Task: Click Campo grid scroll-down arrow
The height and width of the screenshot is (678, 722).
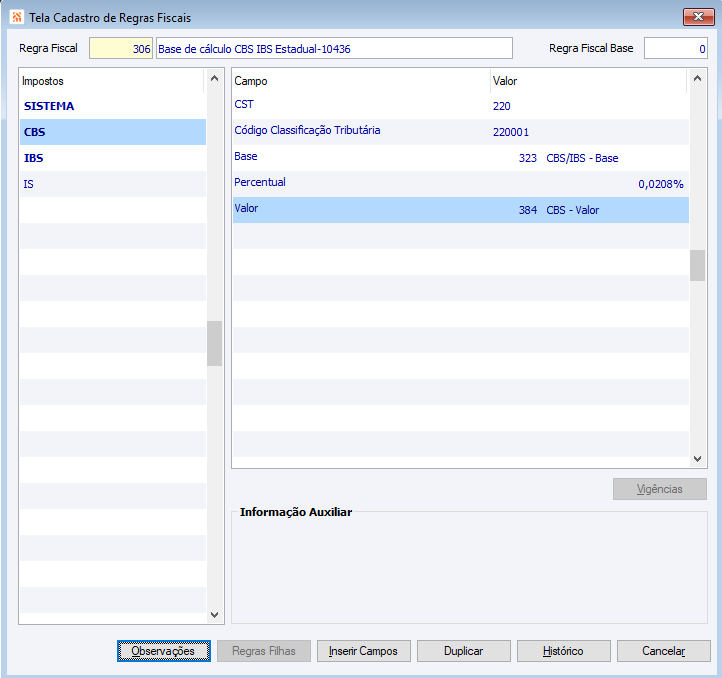Action: point(697,459)
